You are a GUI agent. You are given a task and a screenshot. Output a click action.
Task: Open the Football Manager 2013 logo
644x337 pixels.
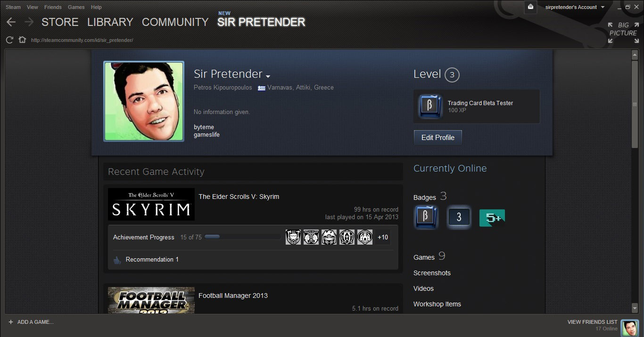pyautogui.click(x=151, y=300)
